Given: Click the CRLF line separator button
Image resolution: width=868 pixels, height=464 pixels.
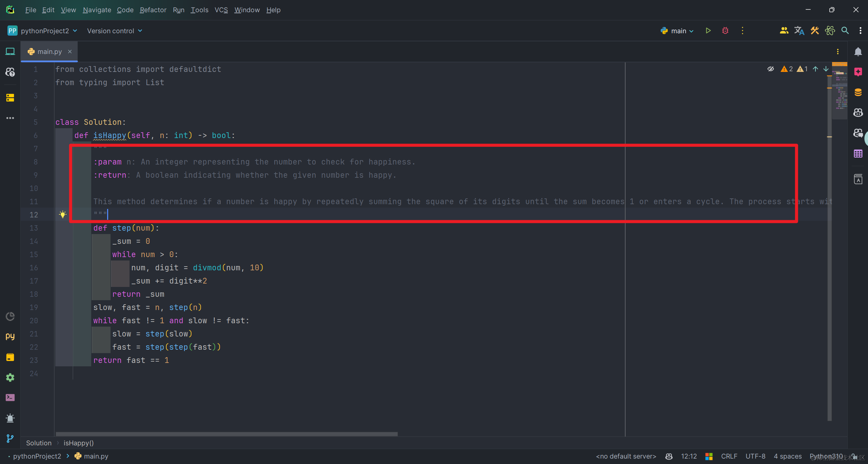Looking at the screenshot, I should [x=729, y=456].
